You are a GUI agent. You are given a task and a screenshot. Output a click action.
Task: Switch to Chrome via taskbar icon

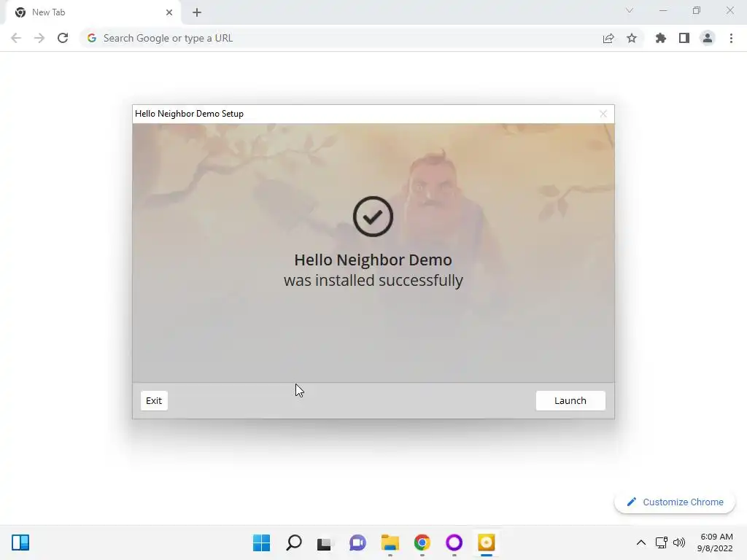click(x=422, y=542)
